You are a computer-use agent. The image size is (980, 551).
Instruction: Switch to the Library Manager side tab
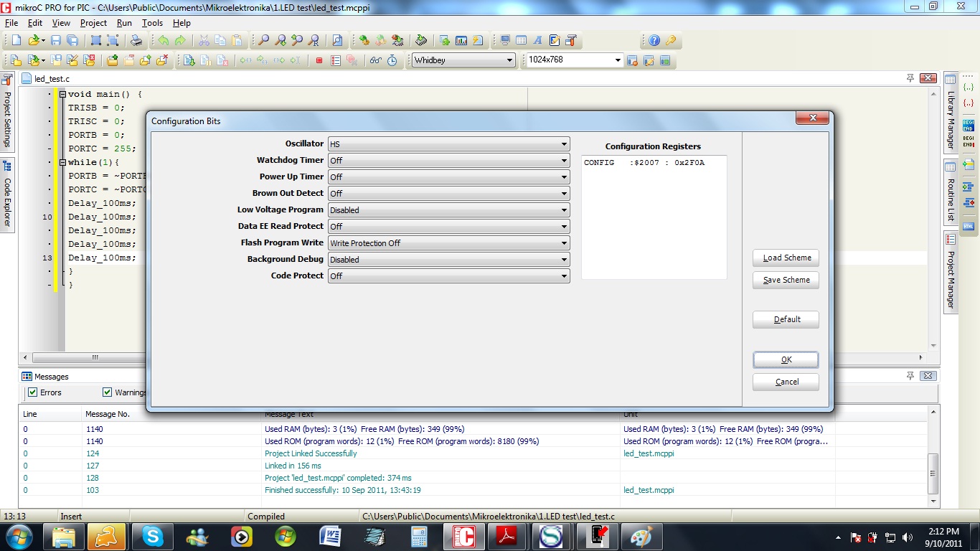[951, 113]
